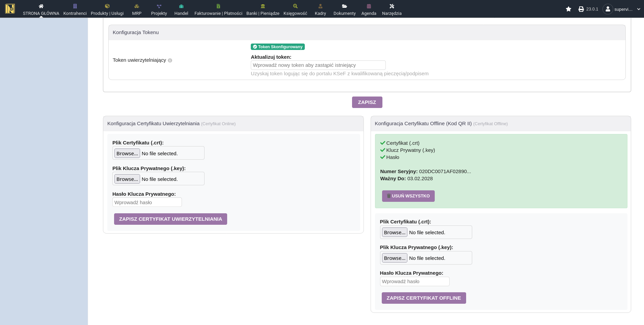Expand the supervisor user dropdown

(x=638, y=9)
